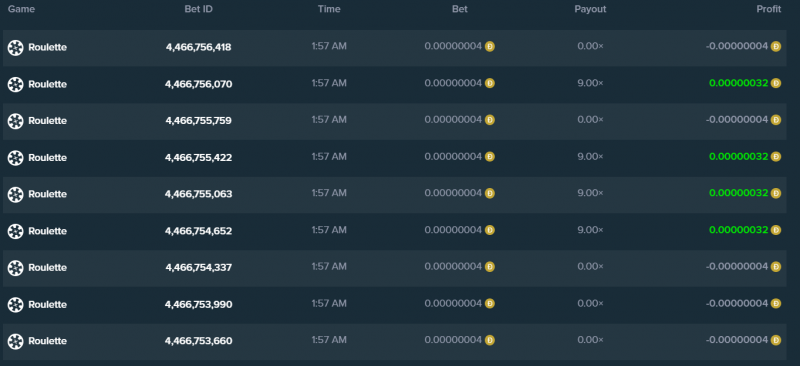The height and width of the screenshot is (366, 800).
Task: Click the Profit coin icon for bet 4,466,756,418
Action: (x=776, y=46)
